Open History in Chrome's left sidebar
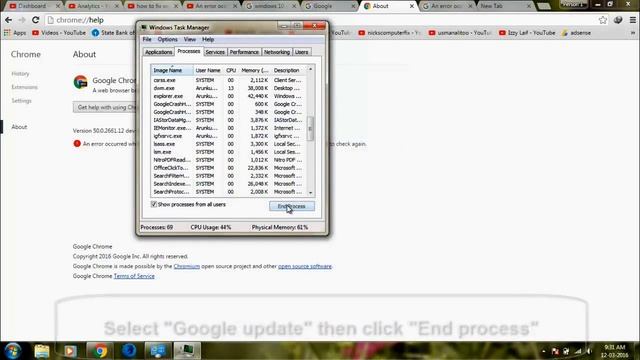The image size is (640, 360). tap(20, 74)
